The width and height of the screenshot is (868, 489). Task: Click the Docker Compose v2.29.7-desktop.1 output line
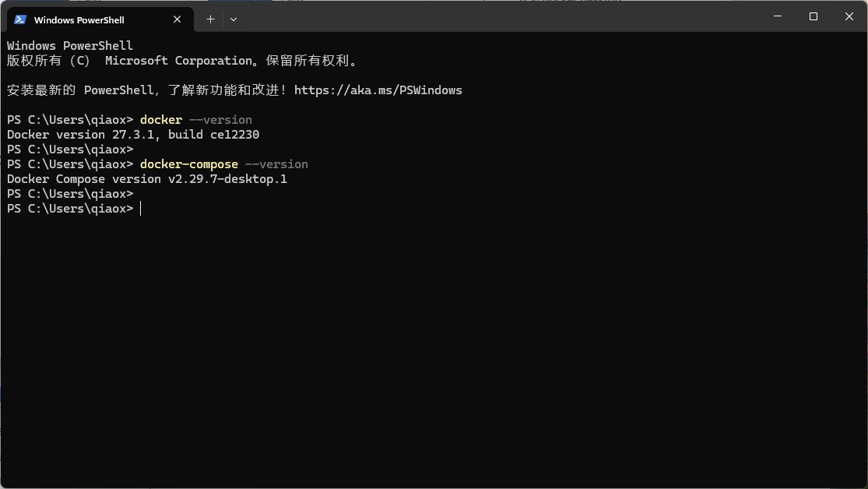tap(147, 179)
